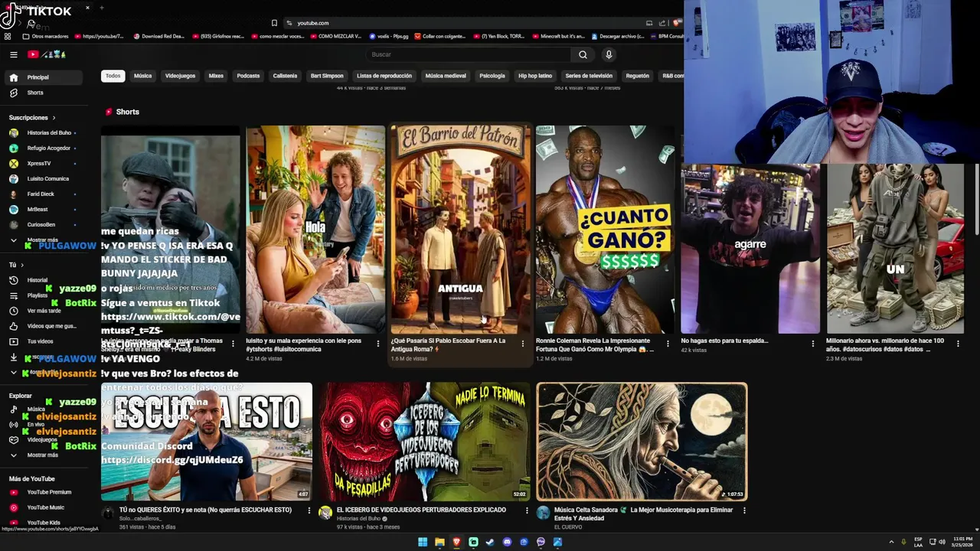Open EL CUERVO channel avatar under the Música Celta video
This screenshot has width=980, height=551.
pos(543,513)
